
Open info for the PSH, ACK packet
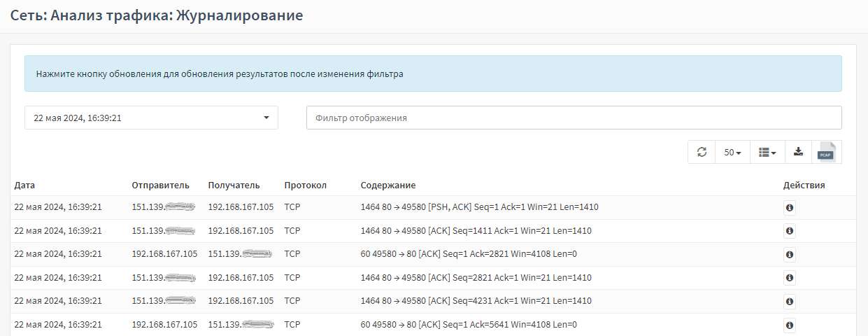click(x=789, y=208)
